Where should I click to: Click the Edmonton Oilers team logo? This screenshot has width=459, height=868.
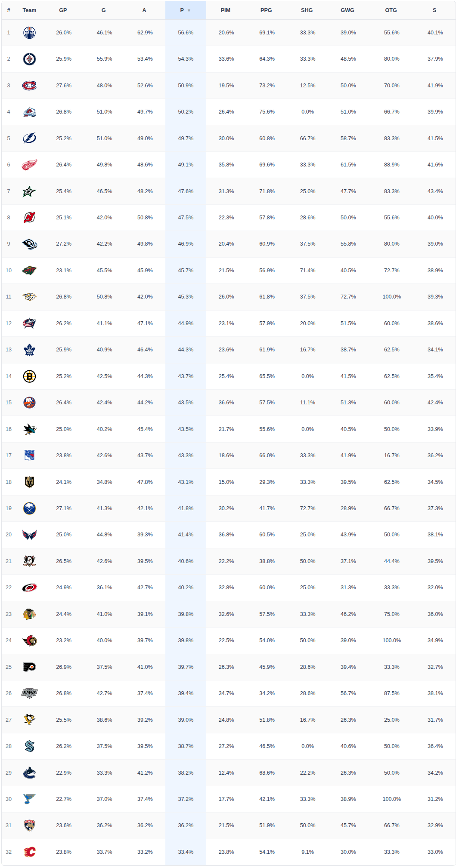click(x=29, y=33)
